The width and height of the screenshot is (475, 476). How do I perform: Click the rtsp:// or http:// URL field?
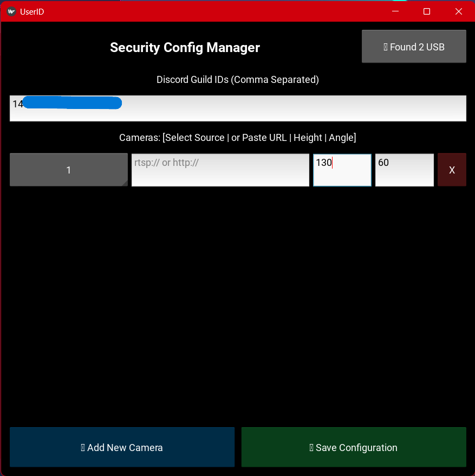tap(220, 170)
